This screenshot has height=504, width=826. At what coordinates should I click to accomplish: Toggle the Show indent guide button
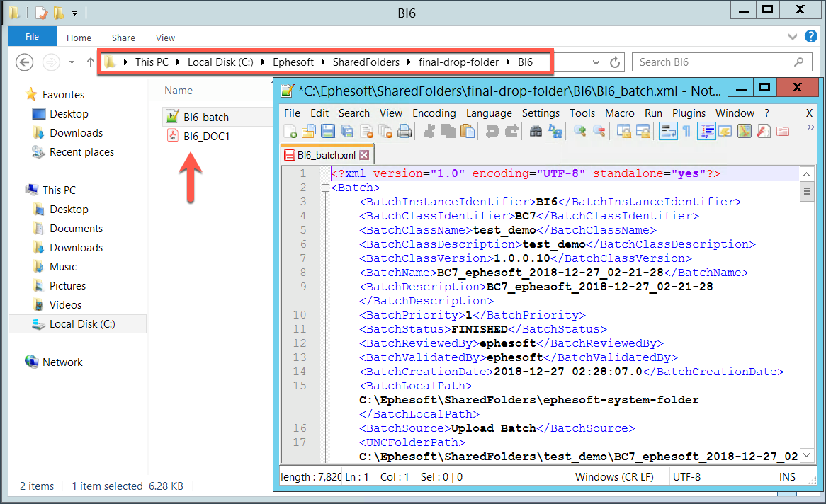(x=706, y=131)
